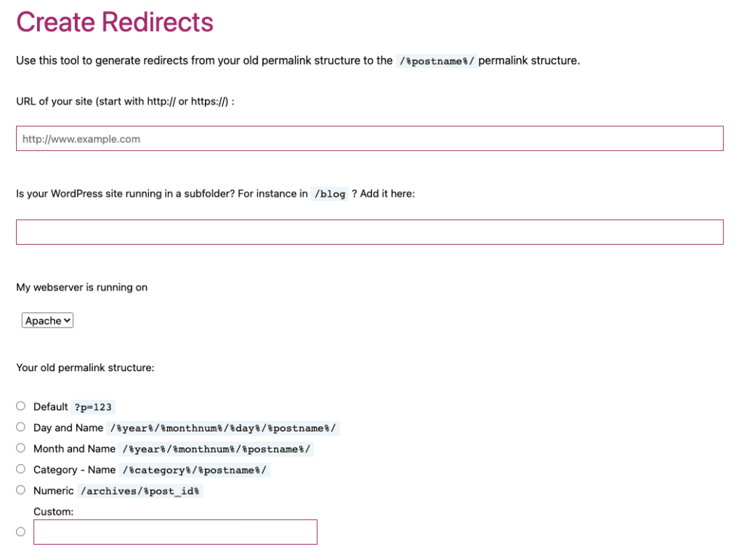
Task: Click the /%year%/%monthnum%/%day%/%postname%/ code
Action: coord(223,429)
